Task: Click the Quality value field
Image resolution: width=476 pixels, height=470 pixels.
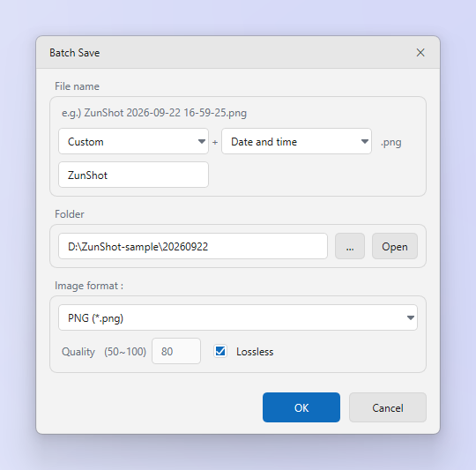Action: coord(176,351)
